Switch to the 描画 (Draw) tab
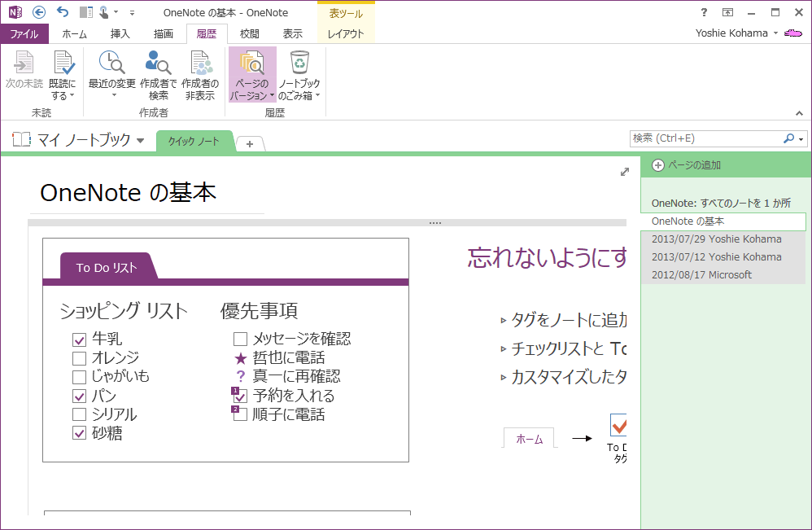Viewport: 812px width, 530px height. click(x=164, y=33)
